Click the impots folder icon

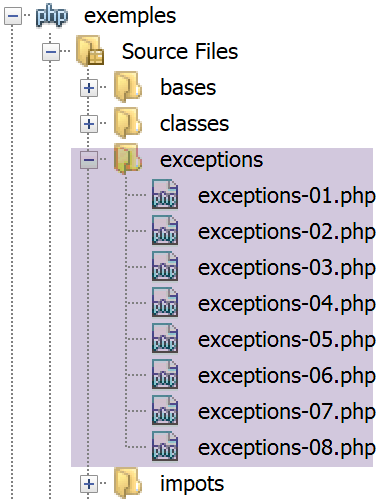(128, 483)
